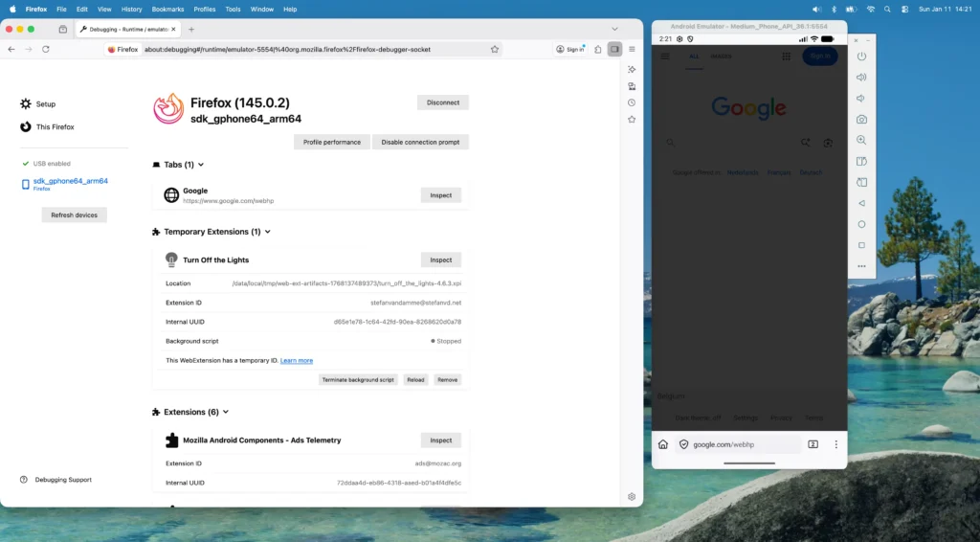Close the Debugging - Runtime tab

[x=173, y=30]
